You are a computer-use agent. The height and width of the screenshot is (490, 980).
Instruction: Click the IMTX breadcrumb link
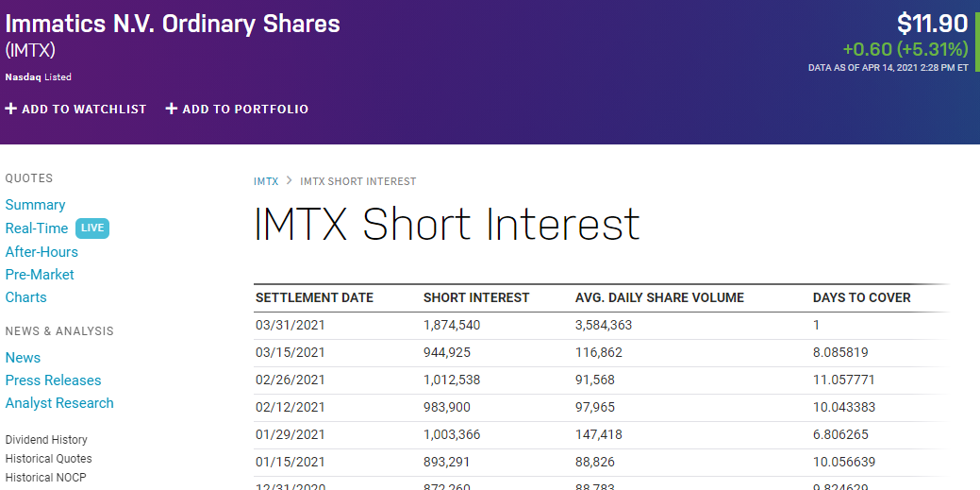pos(266,181)
